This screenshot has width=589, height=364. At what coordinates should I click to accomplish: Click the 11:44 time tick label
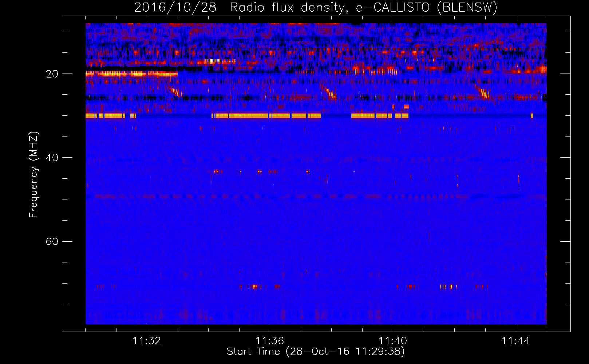point(516,341)
